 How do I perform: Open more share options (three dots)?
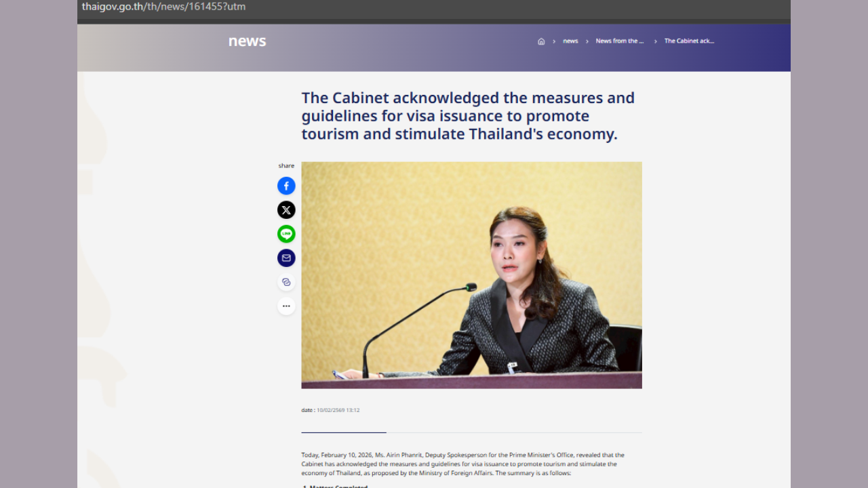pos(286,306)
